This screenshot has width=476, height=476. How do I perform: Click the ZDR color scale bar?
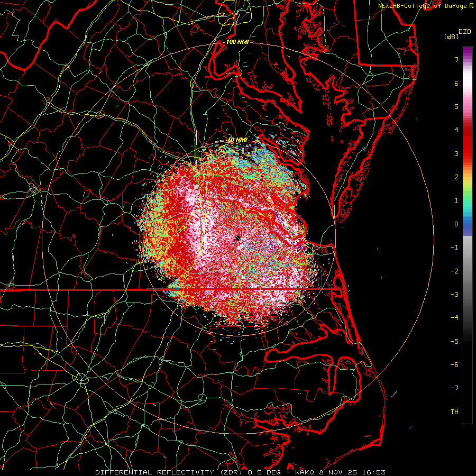[467, 235]
